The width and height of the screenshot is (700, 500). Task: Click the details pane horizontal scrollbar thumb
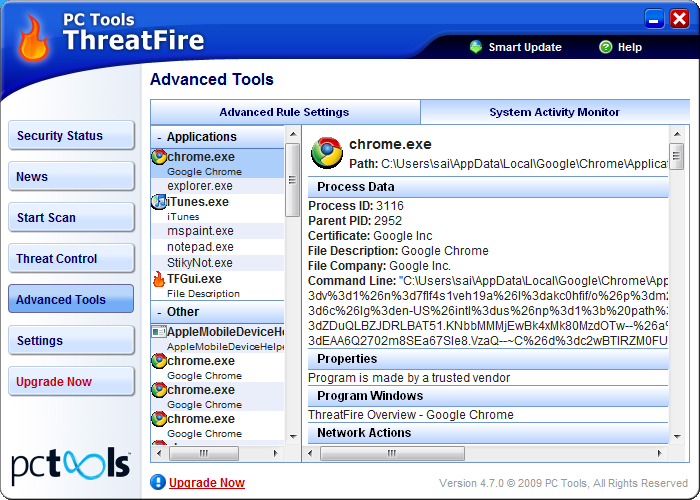tap(392, 454)
